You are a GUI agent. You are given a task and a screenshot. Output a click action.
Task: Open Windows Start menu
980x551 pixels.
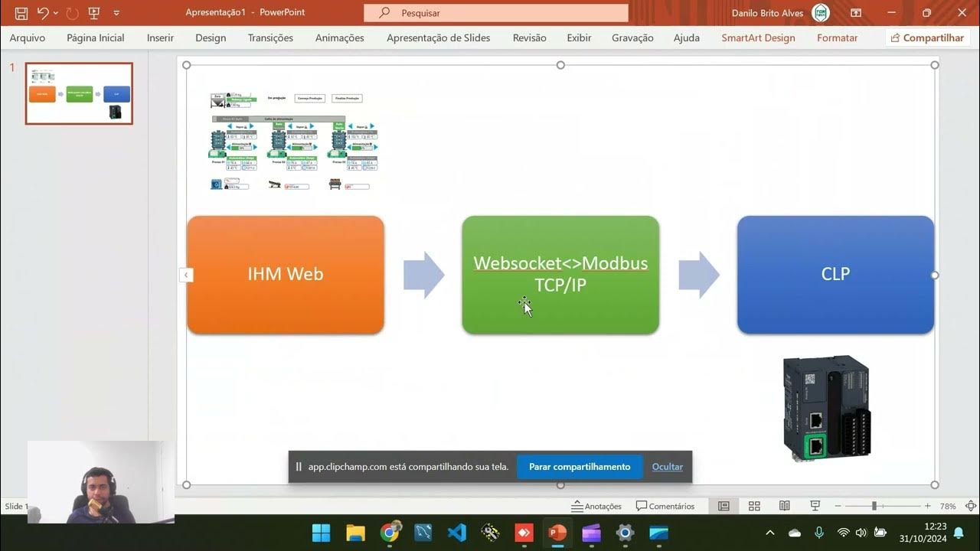(321, 533)
